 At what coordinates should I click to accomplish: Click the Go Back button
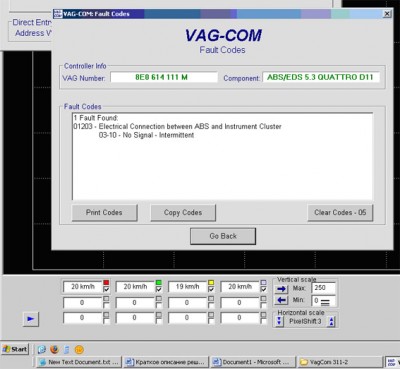223,236
